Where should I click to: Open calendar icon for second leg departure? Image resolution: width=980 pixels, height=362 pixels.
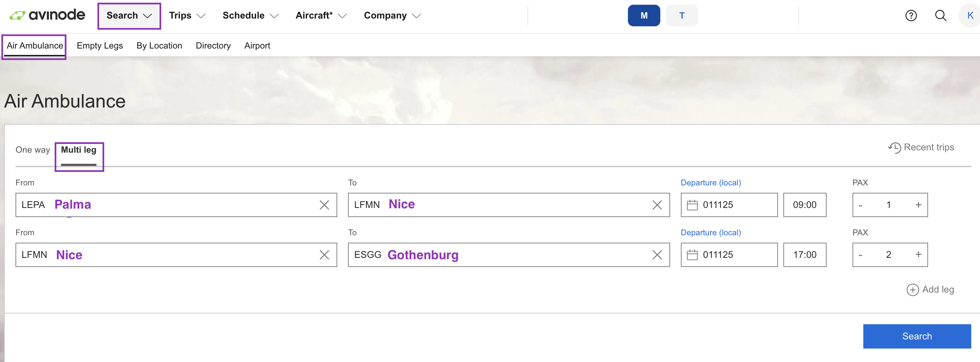click(692, 255)
